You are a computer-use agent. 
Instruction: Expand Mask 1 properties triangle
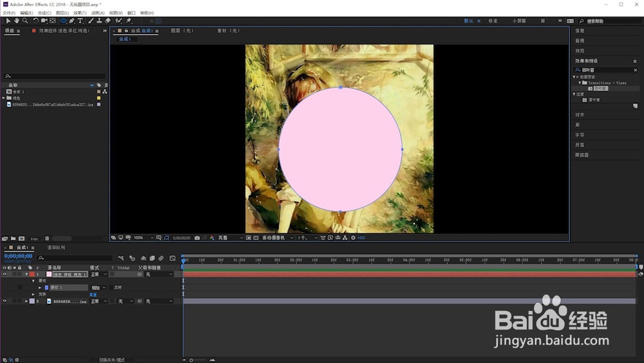tap(40, 288)
